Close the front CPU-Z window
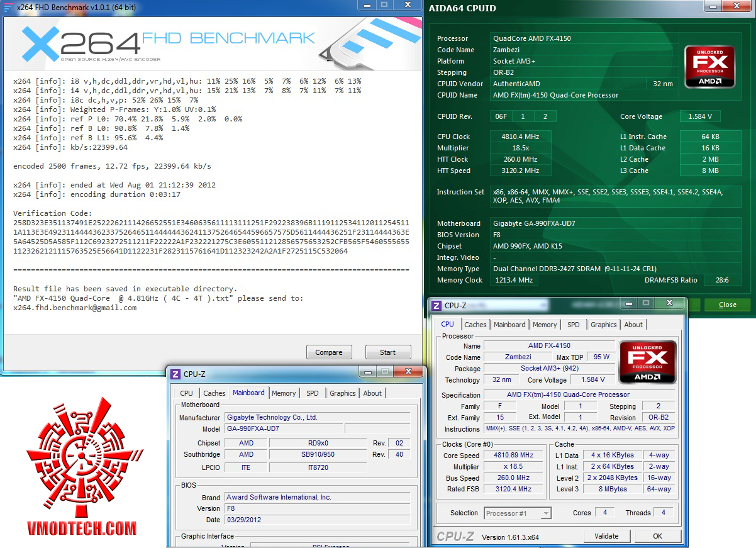The image size is (756, 548). click(670, 303)
